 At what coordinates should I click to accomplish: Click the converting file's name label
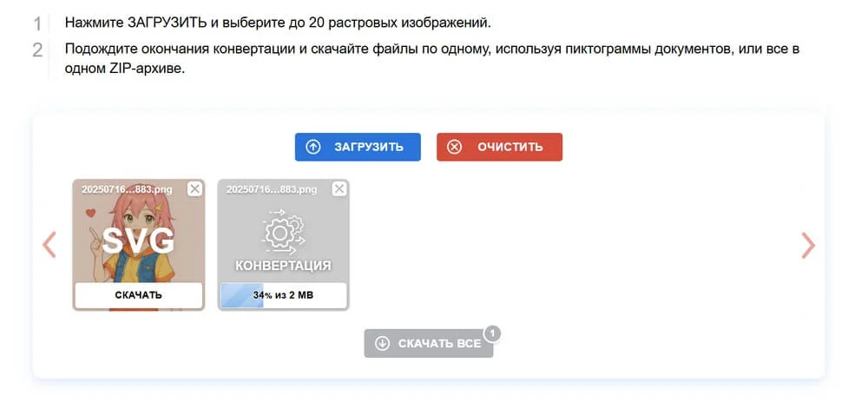pyautogui.click(x=272, y=188)
